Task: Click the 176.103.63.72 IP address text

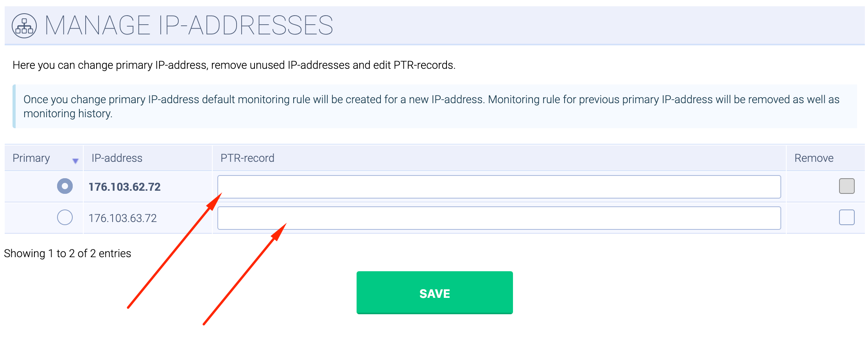Action: pos(122,218)
